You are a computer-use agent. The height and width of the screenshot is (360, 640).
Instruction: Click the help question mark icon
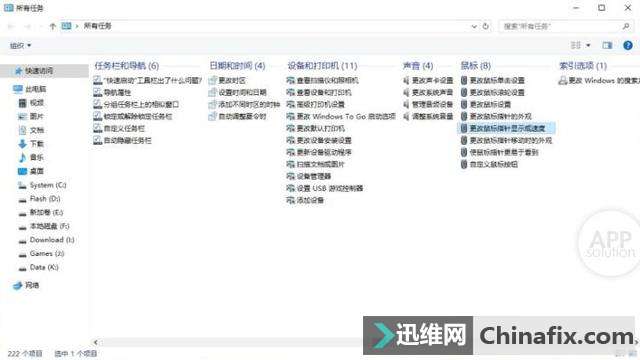628,45
